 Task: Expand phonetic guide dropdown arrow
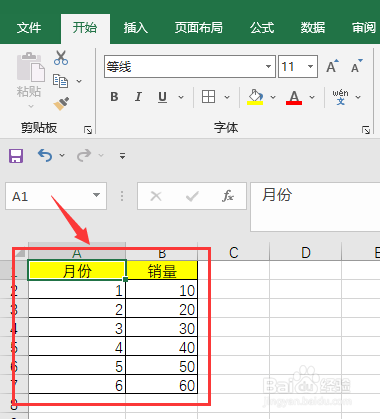(358, 97)
